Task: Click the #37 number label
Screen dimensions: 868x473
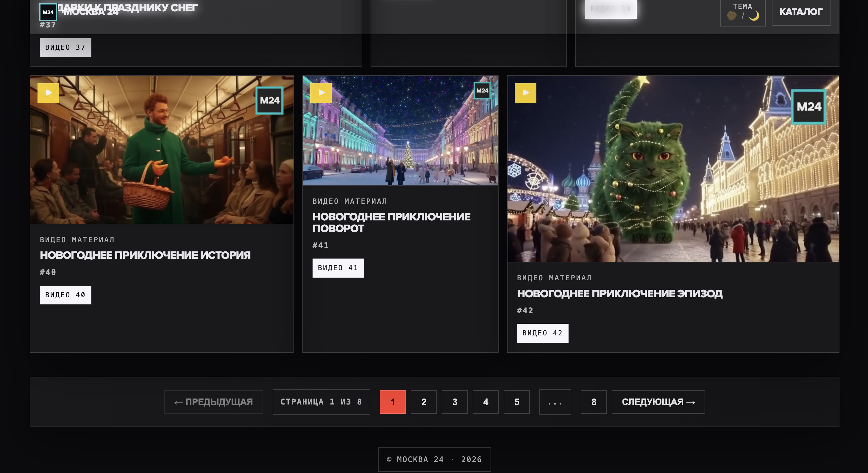Action: 48,25
